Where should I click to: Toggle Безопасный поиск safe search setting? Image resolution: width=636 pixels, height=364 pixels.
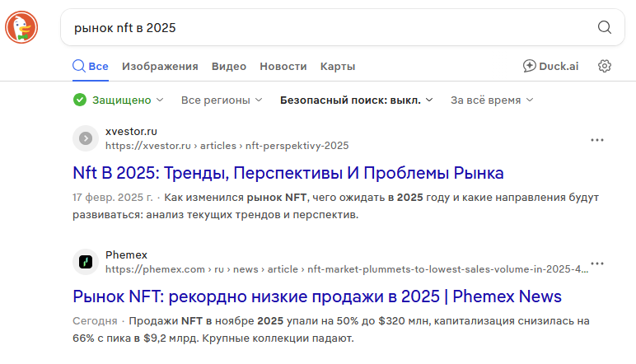[x=356, y=100]
